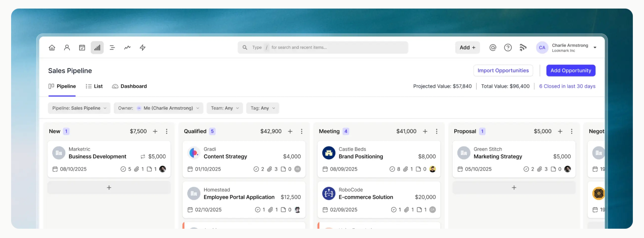Image resolution: width=644 pixels, height=238 pixels.
Task: Click the RoboCode company logo
Action: coord(329,194)
